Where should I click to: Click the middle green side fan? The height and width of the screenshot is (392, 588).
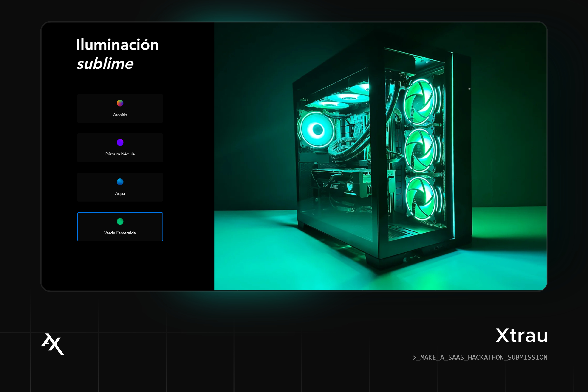pos(420,150)
